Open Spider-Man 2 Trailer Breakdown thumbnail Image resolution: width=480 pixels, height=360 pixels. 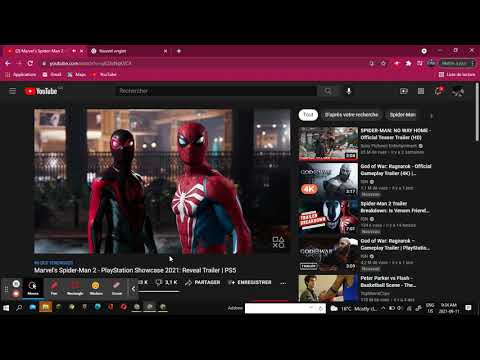tap(328, 217)
